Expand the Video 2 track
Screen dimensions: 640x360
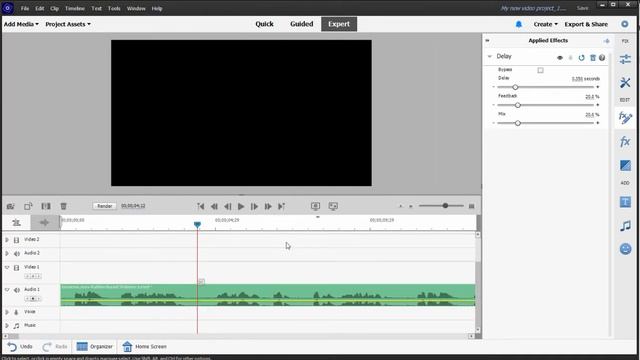tap(7, 240)
